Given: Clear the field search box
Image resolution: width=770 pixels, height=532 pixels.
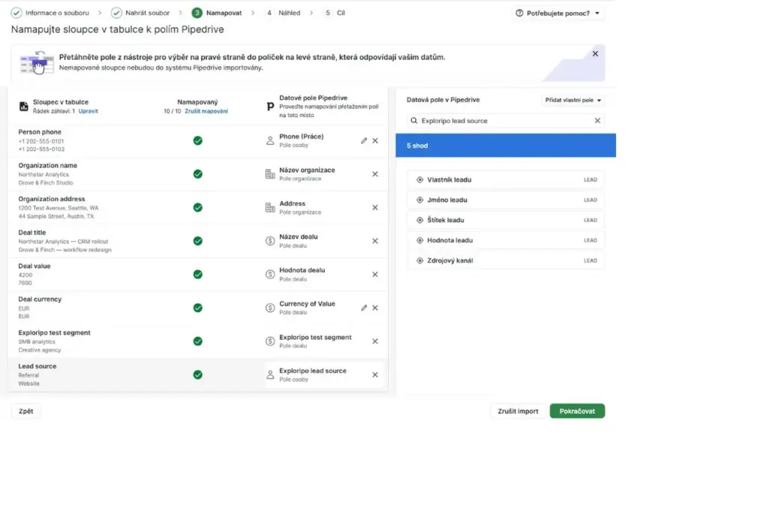Looking at the screenshot, I should click(598, 121).
